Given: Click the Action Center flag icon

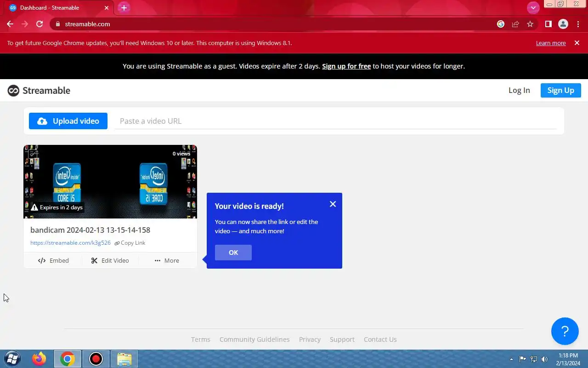Looking at the screenshot, I should pos(523,359).
